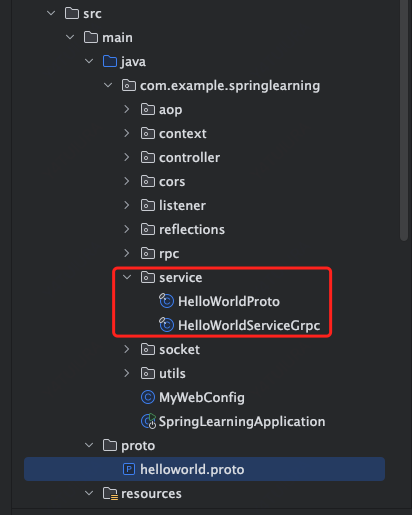Click the blue java source folder icon
The image size is (412, 515).
[110, 61]
